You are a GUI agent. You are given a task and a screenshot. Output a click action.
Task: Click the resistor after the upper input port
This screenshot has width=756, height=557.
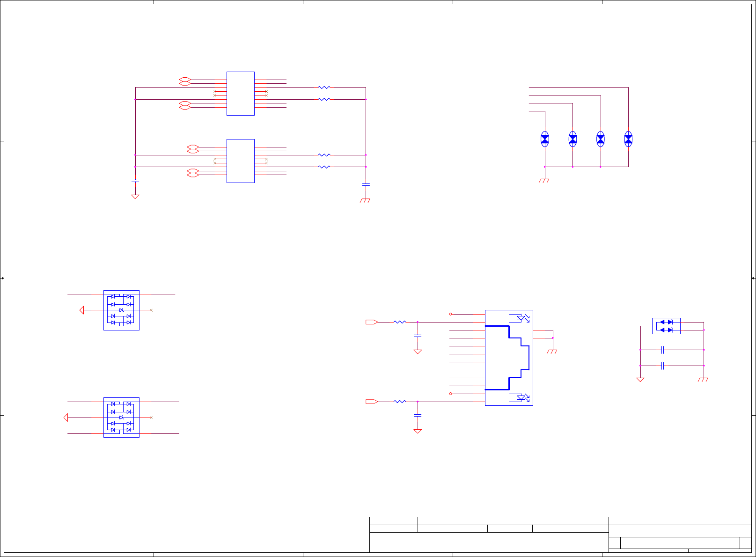[400, 322]
